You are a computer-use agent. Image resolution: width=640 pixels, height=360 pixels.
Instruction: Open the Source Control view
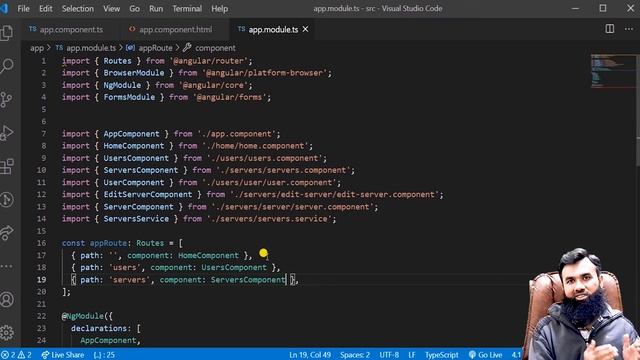(x=7, y=100)
